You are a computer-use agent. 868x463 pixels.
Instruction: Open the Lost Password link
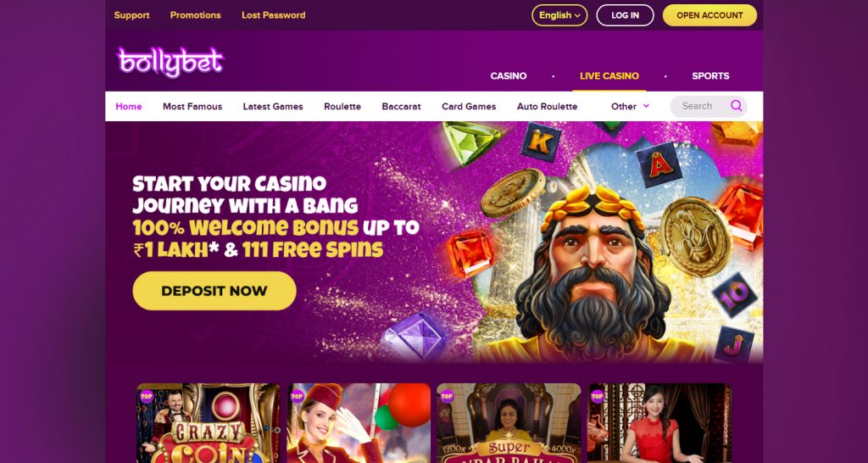pos(274,15)
